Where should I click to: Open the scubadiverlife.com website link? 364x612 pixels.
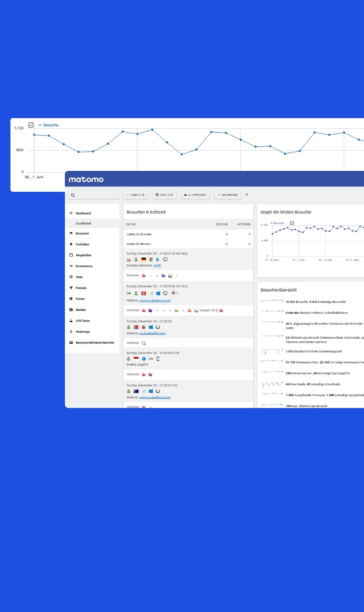[x=152, y=333]
